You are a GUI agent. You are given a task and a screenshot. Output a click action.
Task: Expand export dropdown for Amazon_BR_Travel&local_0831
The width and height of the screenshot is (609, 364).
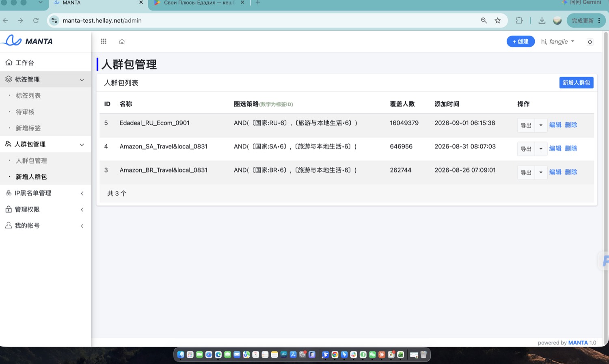point(541,172)
